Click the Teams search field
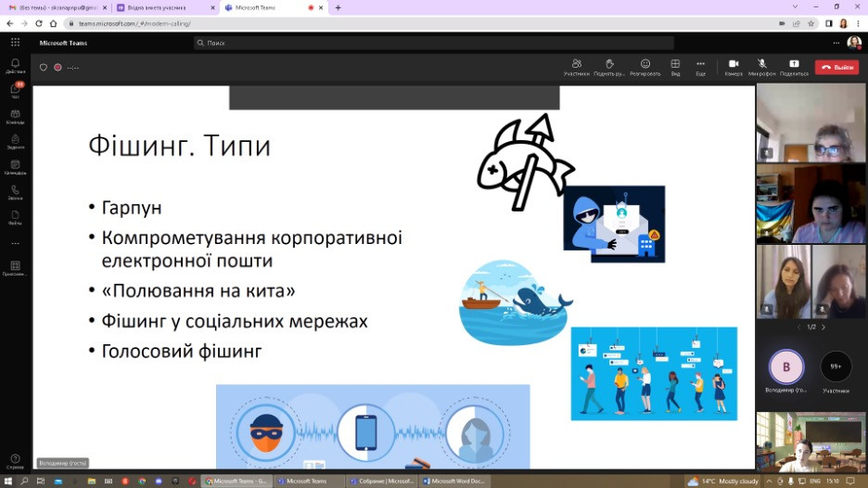 pyautogui.click(x=433, y=43)
